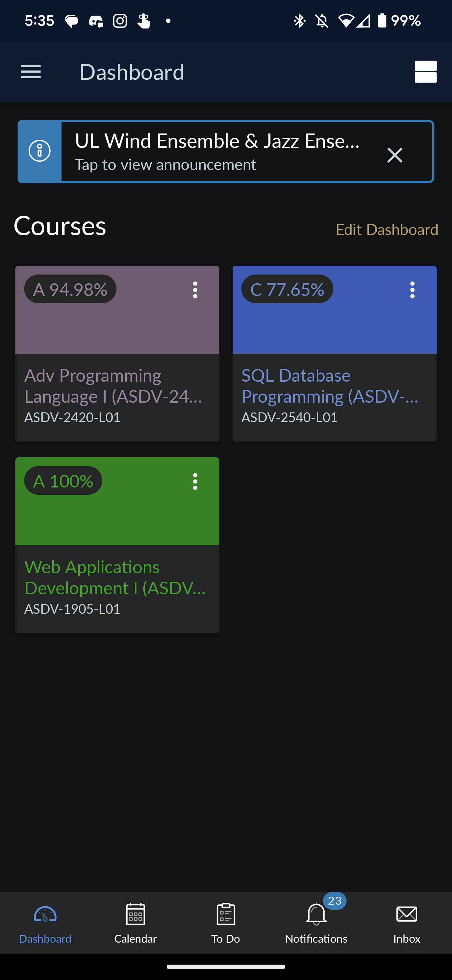Open the hamburger navigation menu
The height and width of the screenshot is (980, 452).
(30, 72)
